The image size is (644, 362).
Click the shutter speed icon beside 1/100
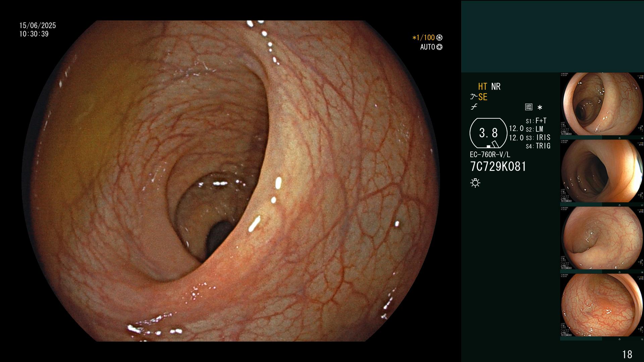[439, 38]
